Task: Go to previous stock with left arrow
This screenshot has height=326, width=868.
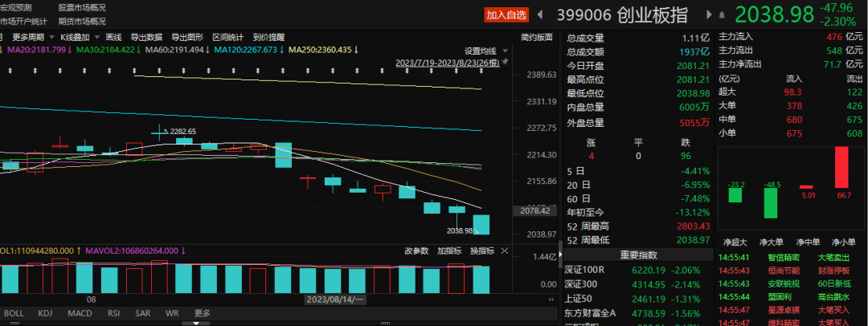Action: click(x=540, y=15)
